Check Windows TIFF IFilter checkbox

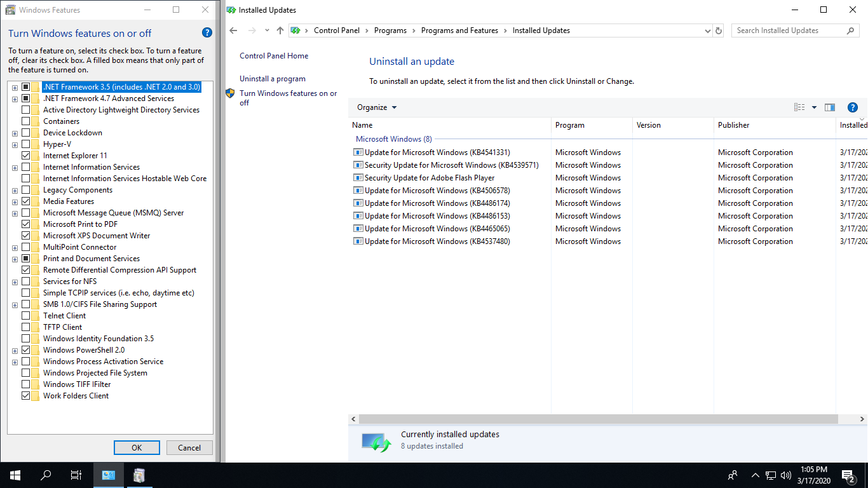25,384
